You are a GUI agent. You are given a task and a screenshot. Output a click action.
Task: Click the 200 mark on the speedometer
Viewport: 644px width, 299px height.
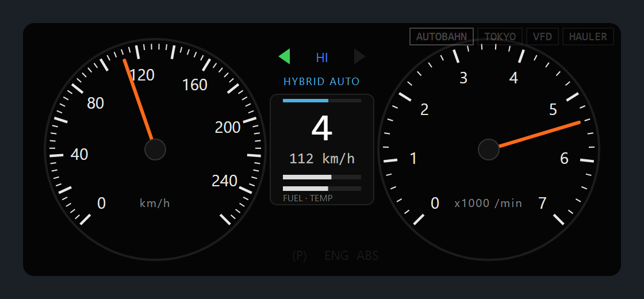[228, 128]
